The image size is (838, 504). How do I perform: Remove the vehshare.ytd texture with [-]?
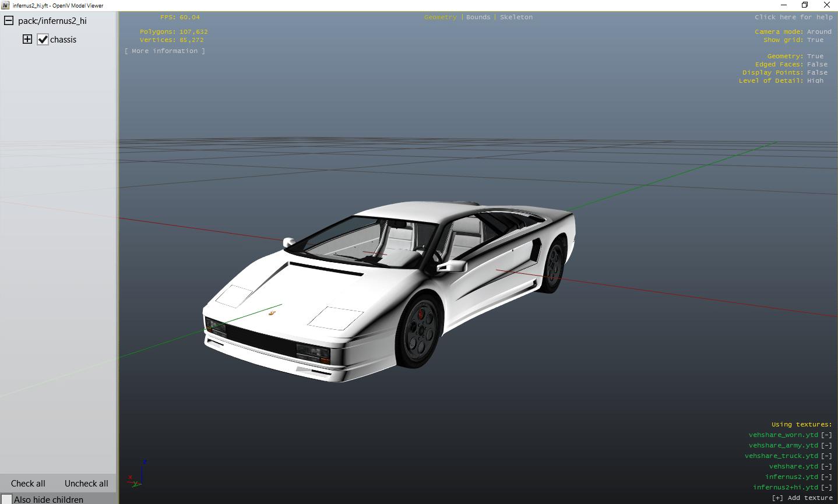pyautogui.click(x=826, y=466)
